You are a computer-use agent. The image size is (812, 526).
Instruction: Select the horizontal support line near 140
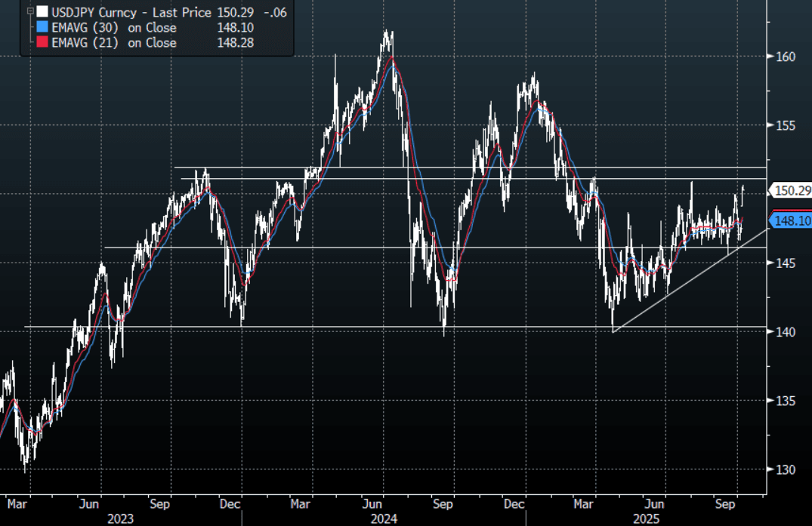302,327
